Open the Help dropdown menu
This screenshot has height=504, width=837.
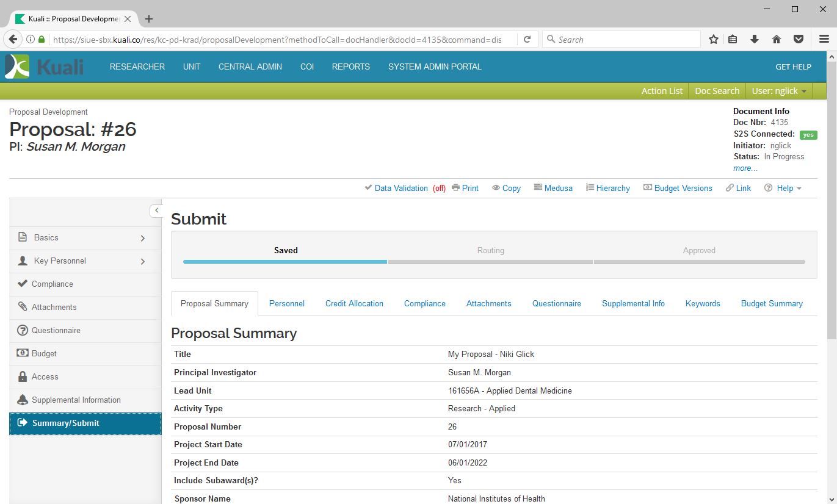click(x=783, y=188)
